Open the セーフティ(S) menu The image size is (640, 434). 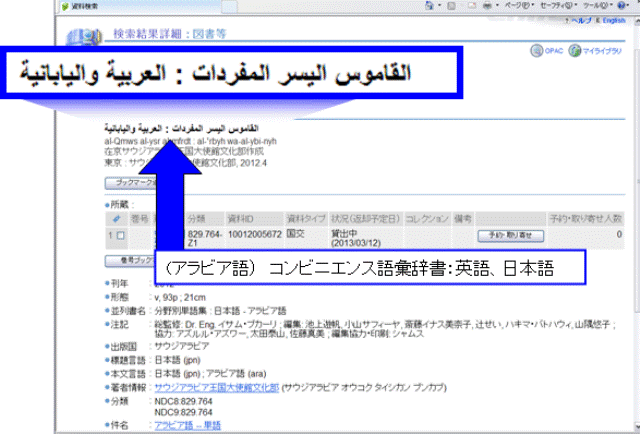pos(558,5)
